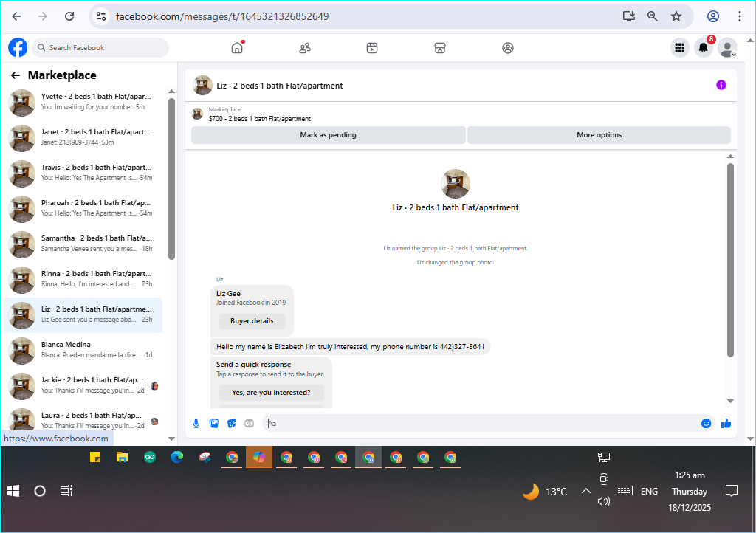The width and height of the screenshot is (756, 533).
Task: Bookmark this page with the star icon
Action: (676, 16)
